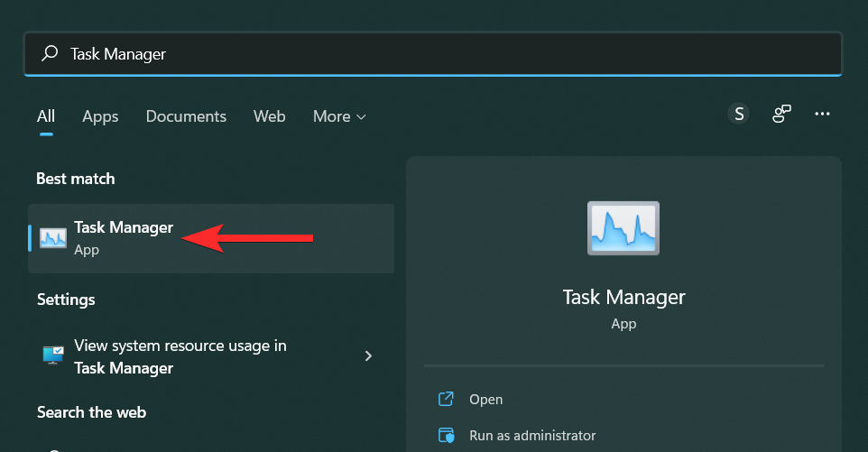This screenshot has width=868, height=452.
Task: Open the three-dot more options menu
Action: click(x=822, y=114)
